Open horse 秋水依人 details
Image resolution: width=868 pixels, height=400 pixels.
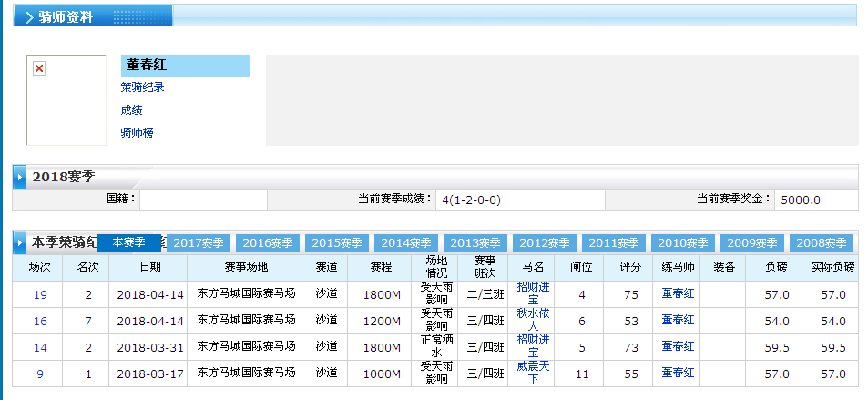tap(533, 320)
